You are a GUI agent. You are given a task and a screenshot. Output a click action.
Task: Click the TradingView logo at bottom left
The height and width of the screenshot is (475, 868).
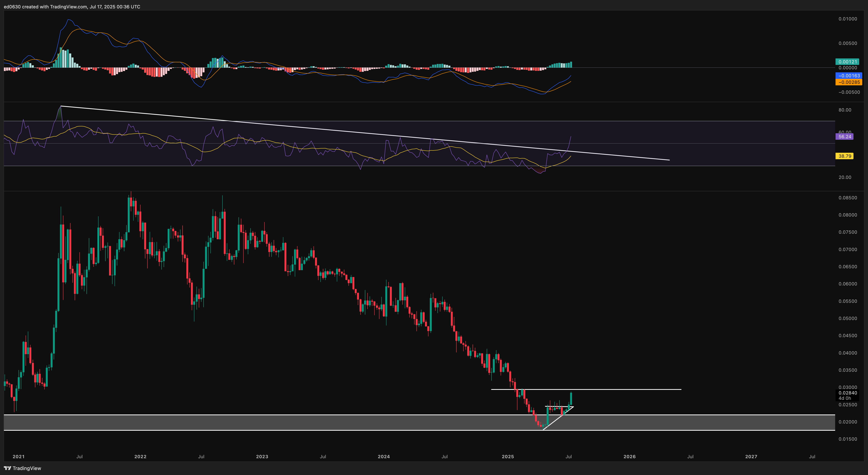click(22, 468)
